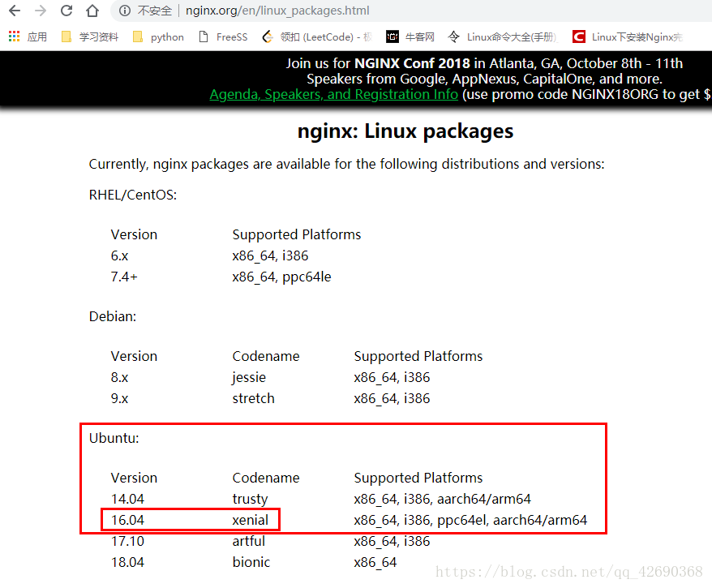The height and width of the screenshot is (588, 712).
Task: Open the 领扣 (LeetCode) bookmark
Action: click(x=317, y=36)
